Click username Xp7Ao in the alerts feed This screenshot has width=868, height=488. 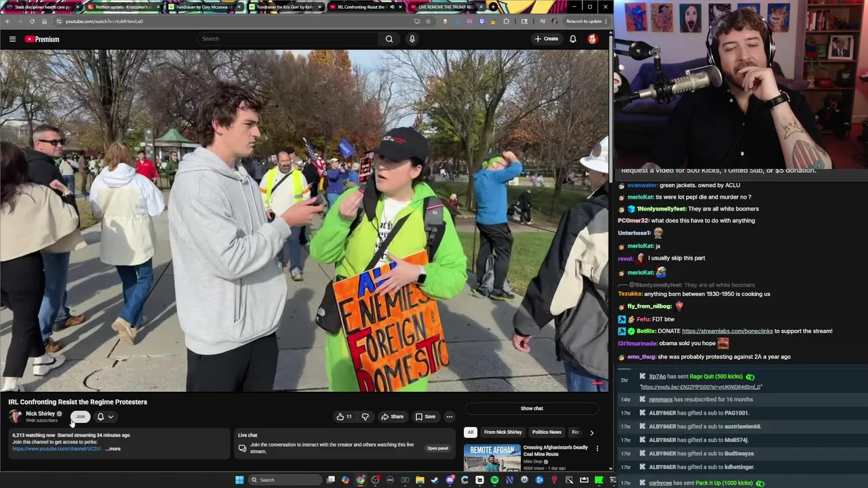[657, 377]
